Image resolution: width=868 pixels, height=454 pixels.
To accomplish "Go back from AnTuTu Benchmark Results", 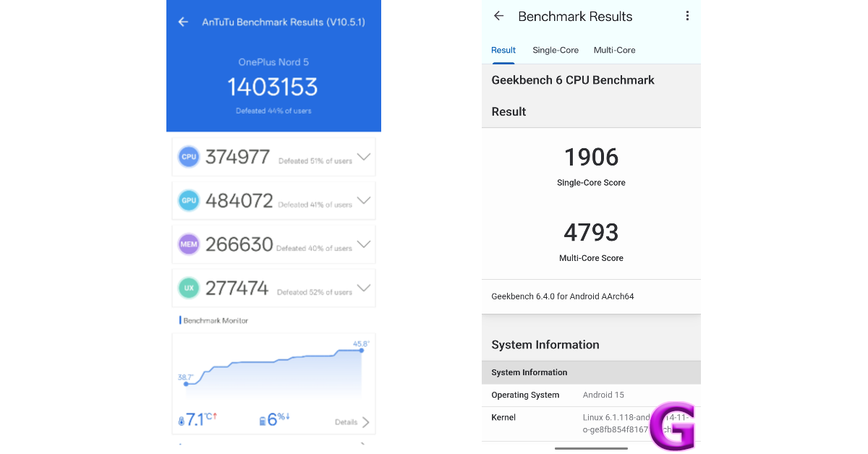I will 183,22.
